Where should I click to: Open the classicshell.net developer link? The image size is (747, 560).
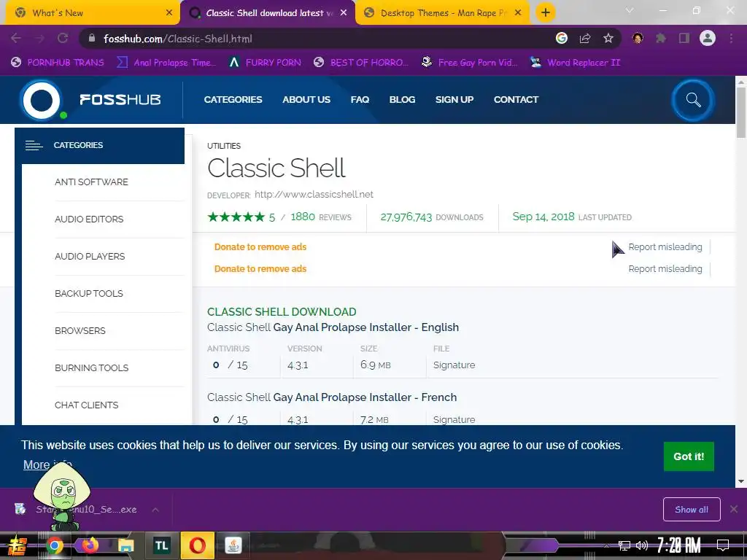click(314, 194)
